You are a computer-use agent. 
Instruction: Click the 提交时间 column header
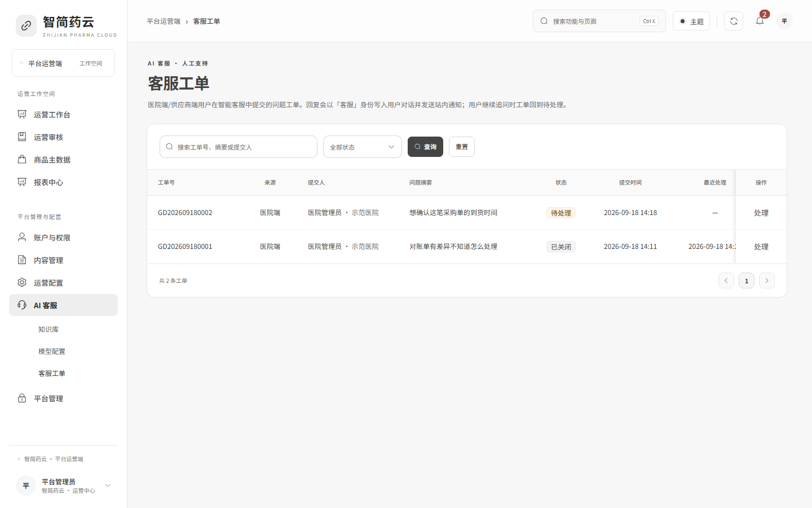point(630,183)
